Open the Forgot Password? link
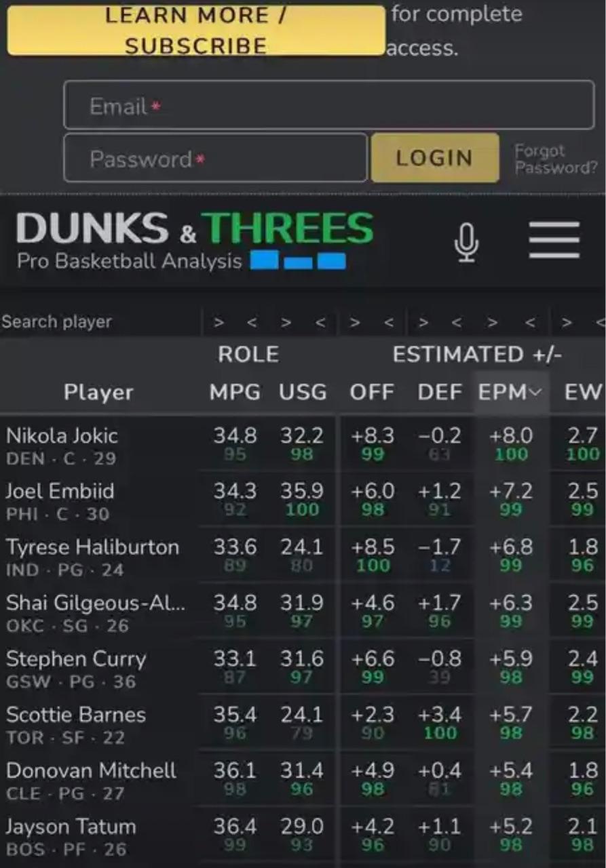606x868 pixels. tap(556, 159)
